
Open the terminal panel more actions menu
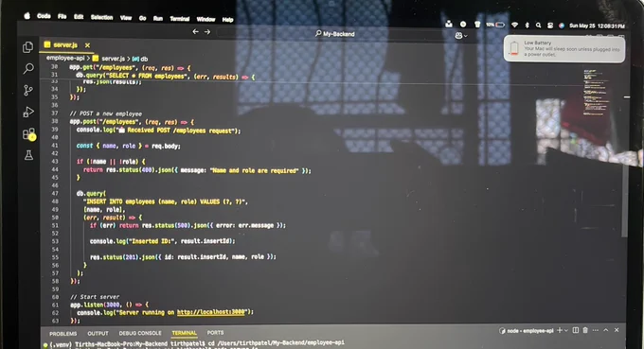click(595, 330)
